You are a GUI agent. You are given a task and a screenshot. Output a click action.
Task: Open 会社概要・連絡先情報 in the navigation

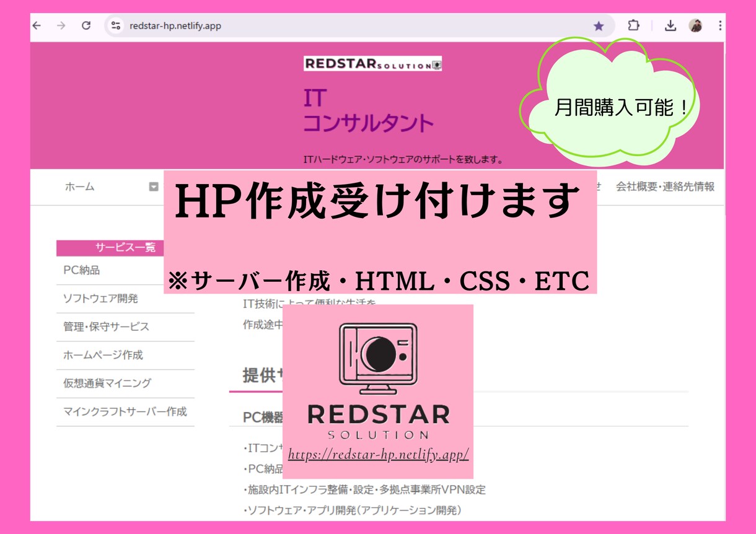point(665,186)
